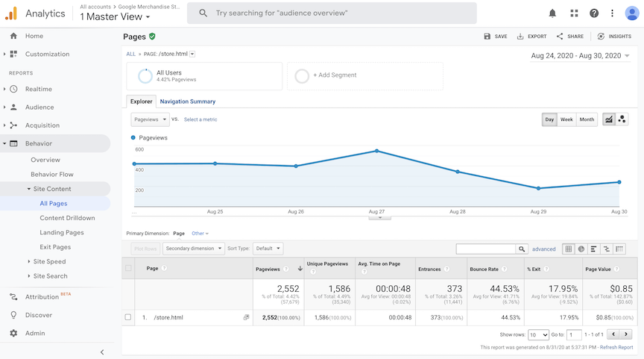Image resolution: width=644 pixels, height=359 pixels.
Task: Set chart granularity to Month
Action: 587,119
